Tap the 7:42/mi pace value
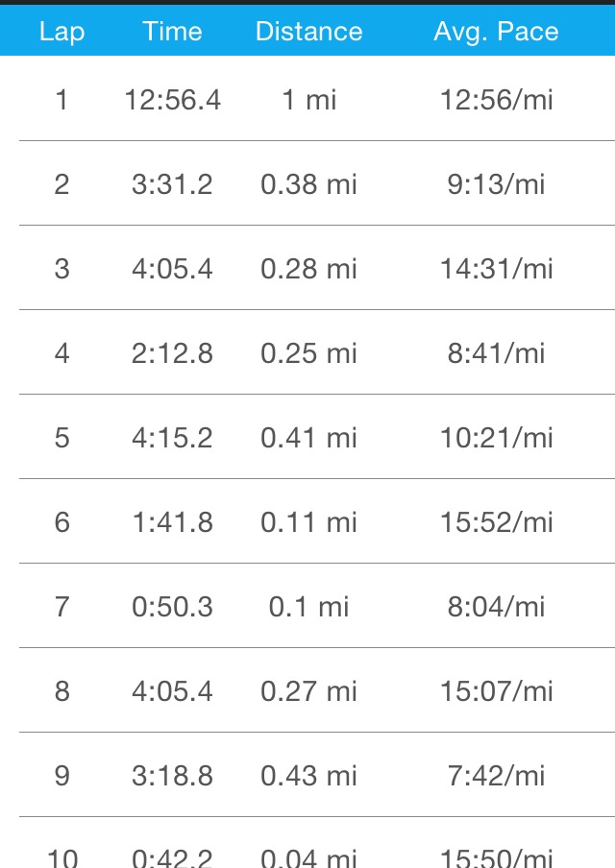Viewport: 615px width, 868px height. point(496,776)
